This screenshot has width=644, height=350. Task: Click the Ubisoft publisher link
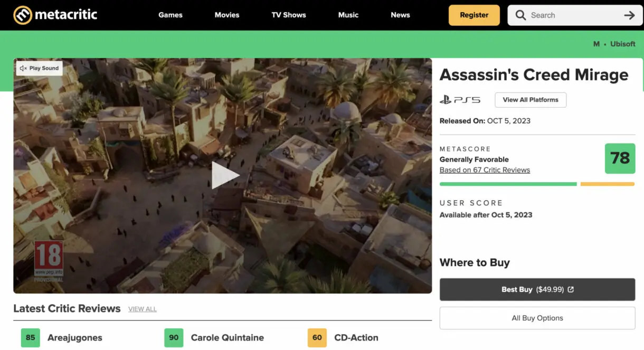pyautogui.click(x=623, y=44)
